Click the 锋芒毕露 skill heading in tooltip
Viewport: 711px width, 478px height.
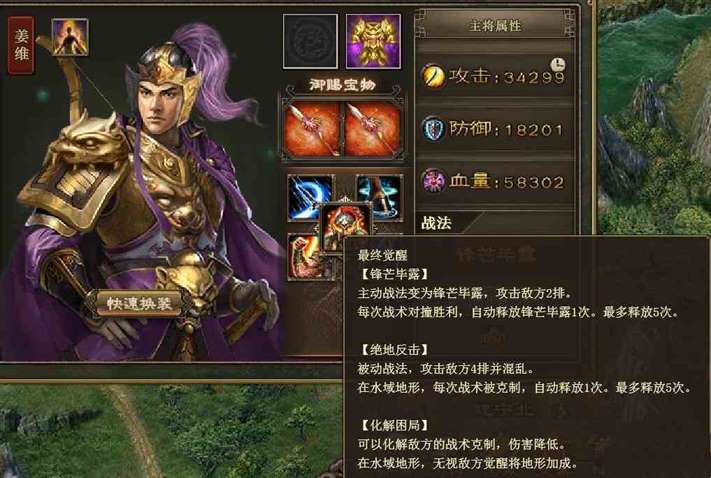point(394,274)
